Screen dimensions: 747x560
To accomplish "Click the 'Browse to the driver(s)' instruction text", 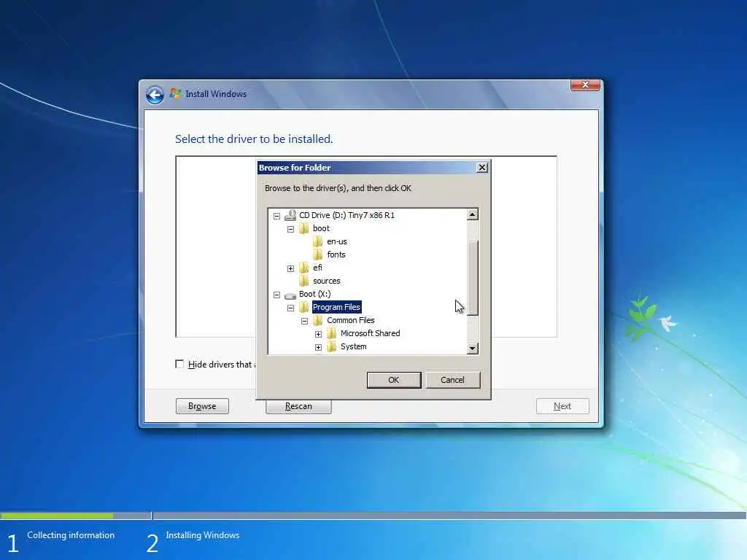I will click(338, 188).
